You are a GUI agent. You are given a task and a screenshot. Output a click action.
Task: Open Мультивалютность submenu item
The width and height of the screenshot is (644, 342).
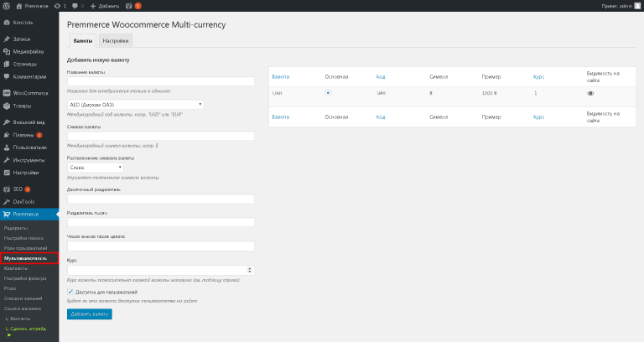click(x=29, y=258)
